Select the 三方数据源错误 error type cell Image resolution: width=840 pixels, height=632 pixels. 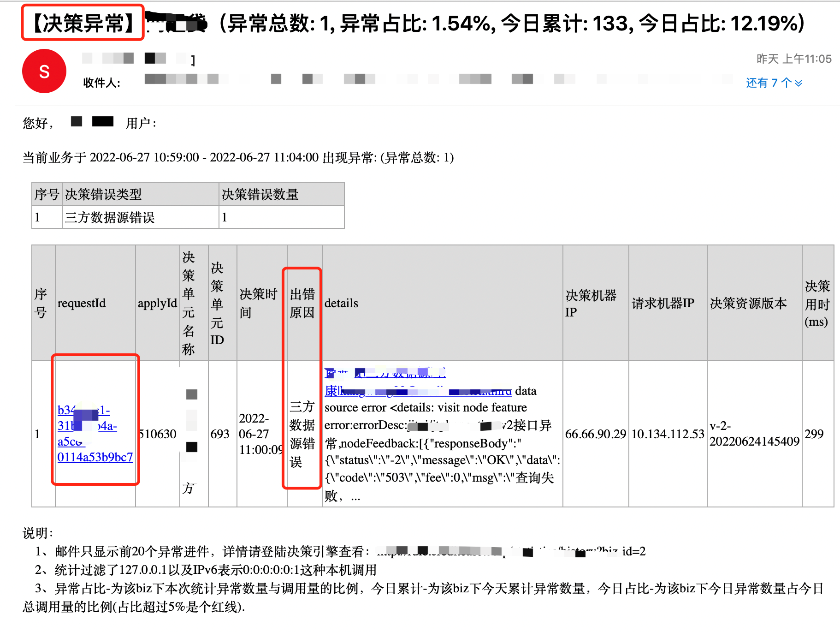(x=141, y=217)
